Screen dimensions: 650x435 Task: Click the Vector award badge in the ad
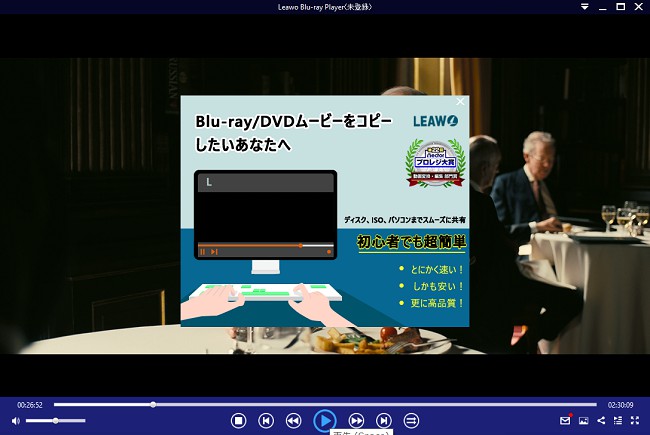click(435, 163)
